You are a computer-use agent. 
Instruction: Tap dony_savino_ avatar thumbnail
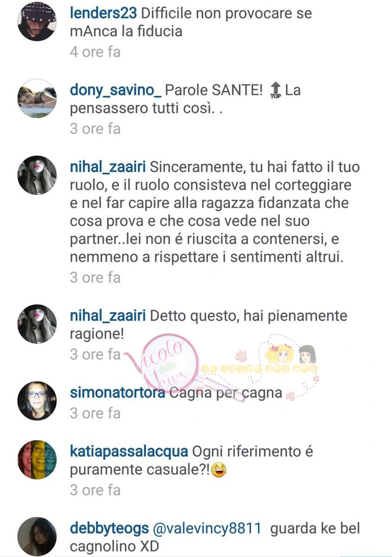[37, 98]
